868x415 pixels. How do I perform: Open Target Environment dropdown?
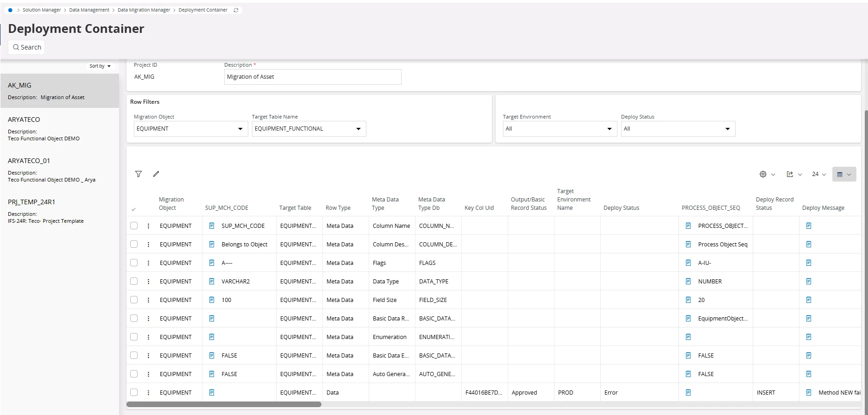coord(560,129)
